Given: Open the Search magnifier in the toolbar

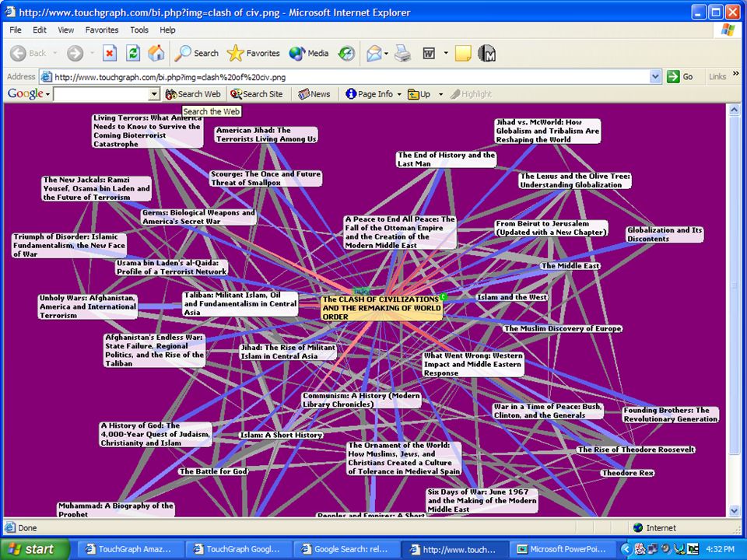Looking at the screenshot, I should pyautogui.click(x=196, y=54).
